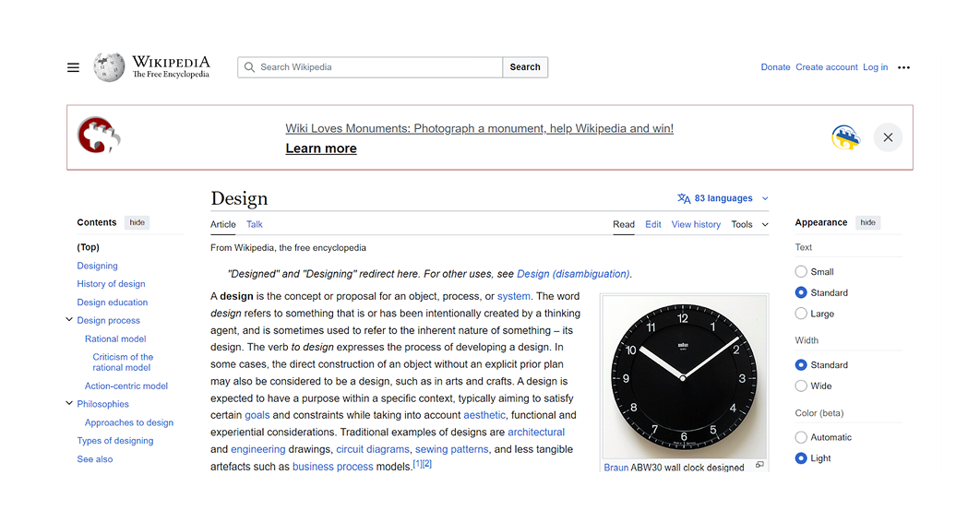
Task: Go to See also section
Action: click(95, 459)
